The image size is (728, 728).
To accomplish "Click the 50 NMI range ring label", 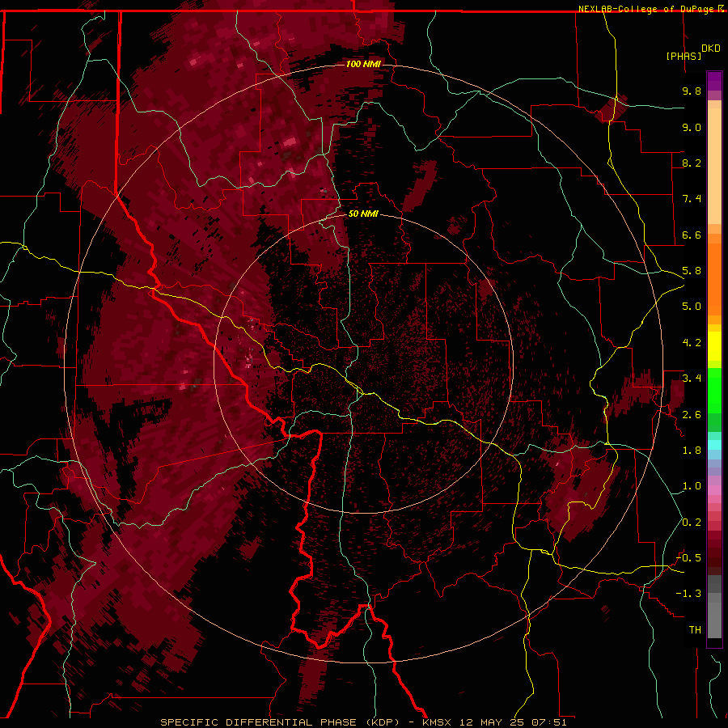I will [363, 214].
